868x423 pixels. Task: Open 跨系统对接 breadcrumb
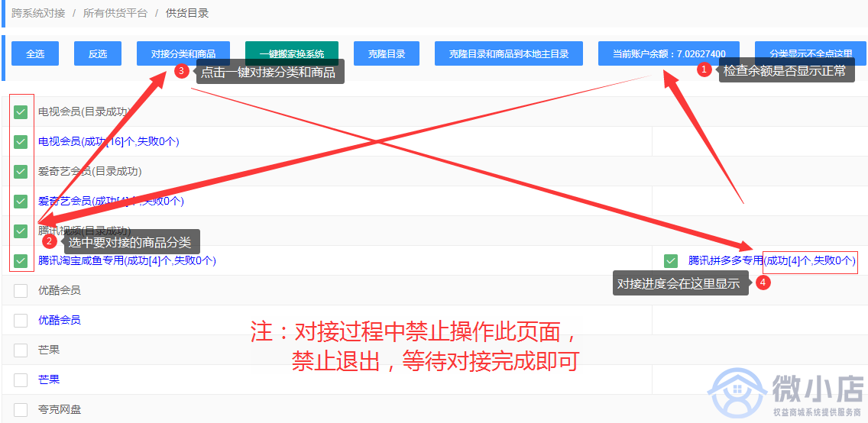38,13
